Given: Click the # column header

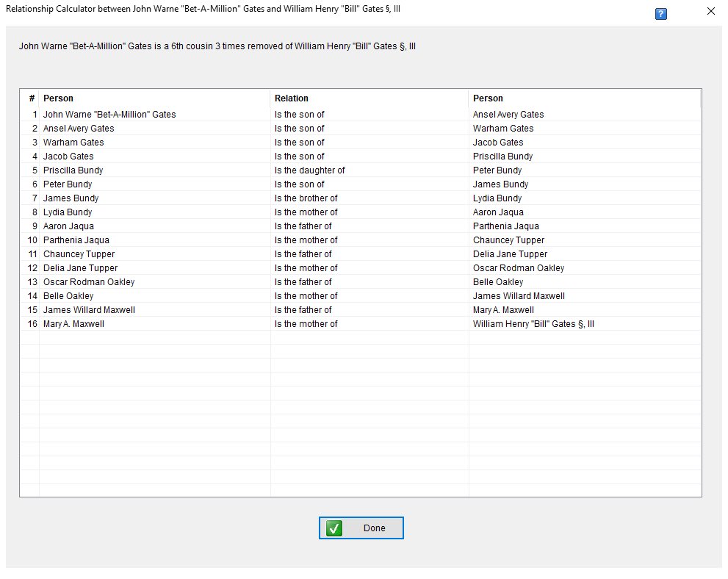Looking at the screenshot, I should [x=32, y=98].
